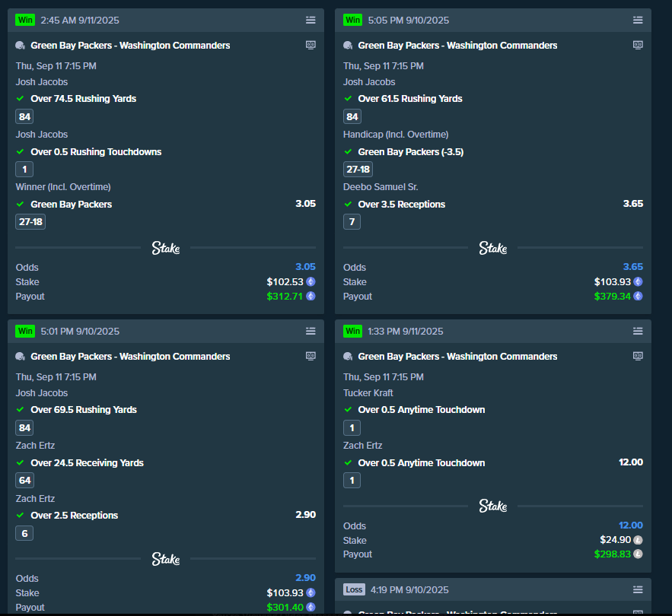The height and width of the screenshot is (616, 672).
Task: Click blue odds value 3.05
Action: pyautogui.click(x=306, y=266)
